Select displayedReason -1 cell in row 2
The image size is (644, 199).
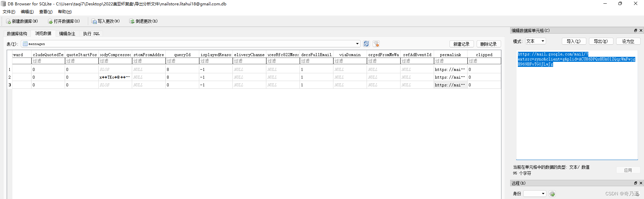(x=216, y=77)
